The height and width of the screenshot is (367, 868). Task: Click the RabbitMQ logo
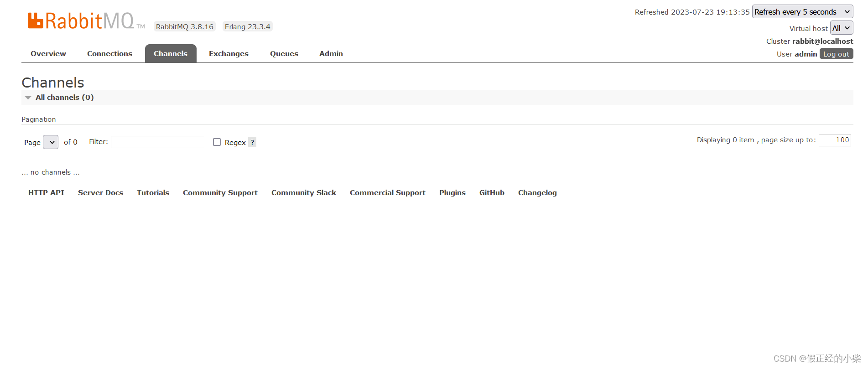coord(86,21)
